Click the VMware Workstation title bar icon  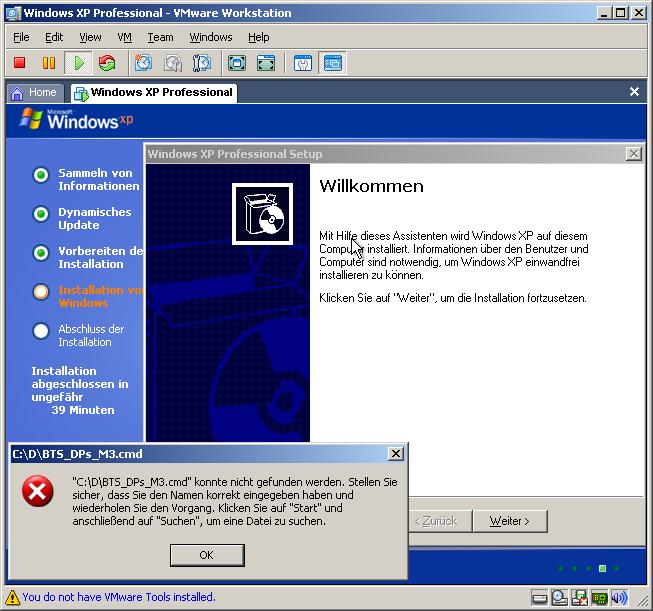point(13,13)
